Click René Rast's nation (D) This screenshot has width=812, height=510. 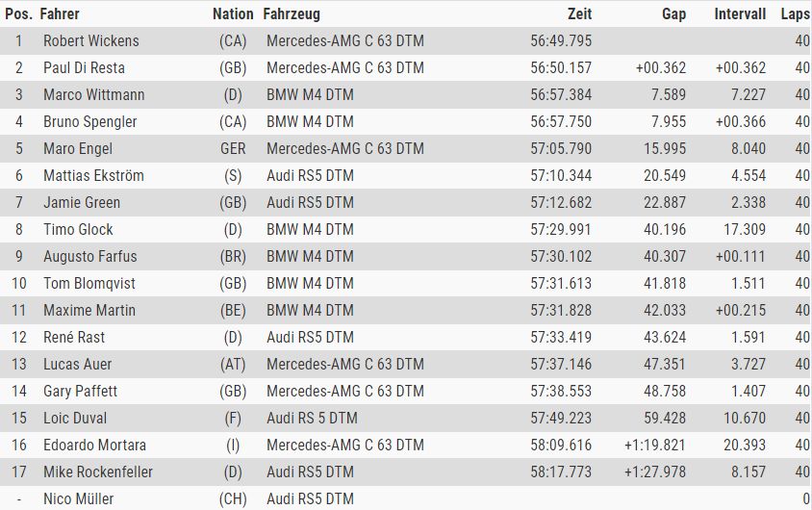pyautogui.click(x=233, y=337)
